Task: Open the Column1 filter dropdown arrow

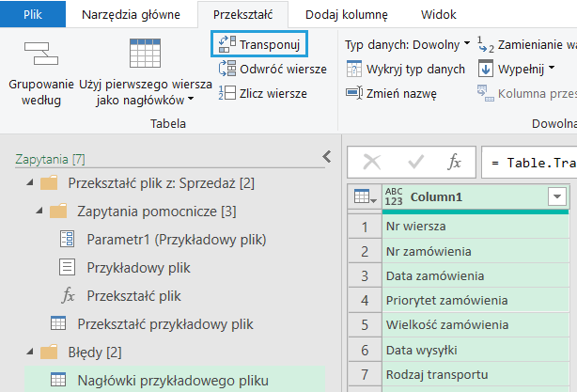Action: pos(557,196)
